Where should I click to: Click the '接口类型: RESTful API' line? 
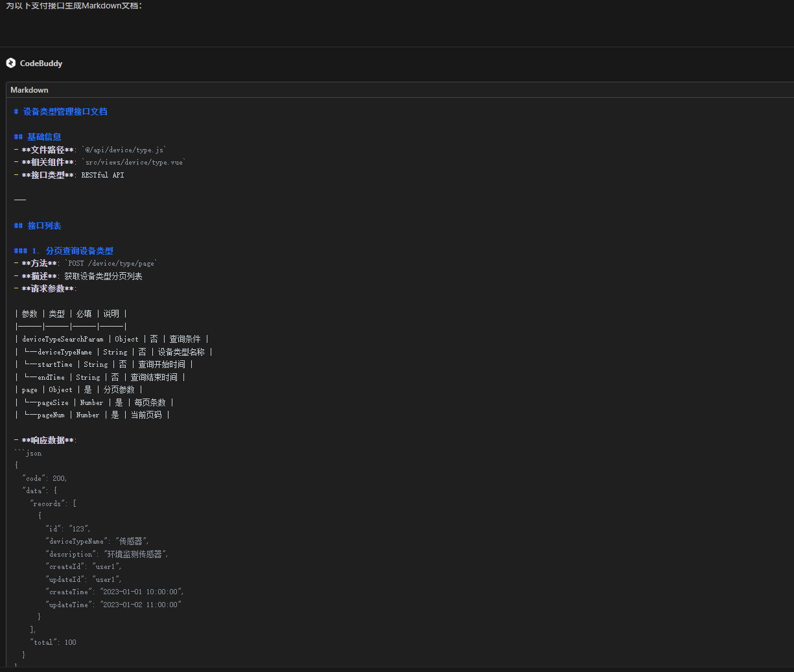(x=69, y=175)
